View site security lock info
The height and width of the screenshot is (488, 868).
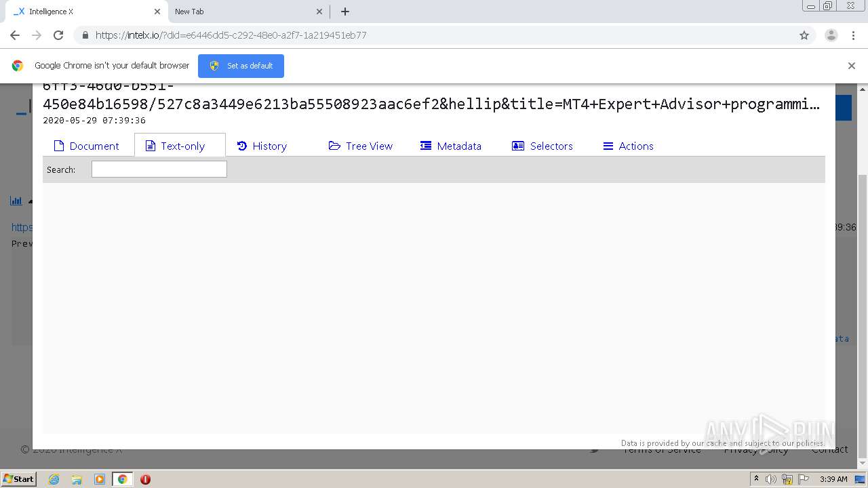click(x=85, y=35)
